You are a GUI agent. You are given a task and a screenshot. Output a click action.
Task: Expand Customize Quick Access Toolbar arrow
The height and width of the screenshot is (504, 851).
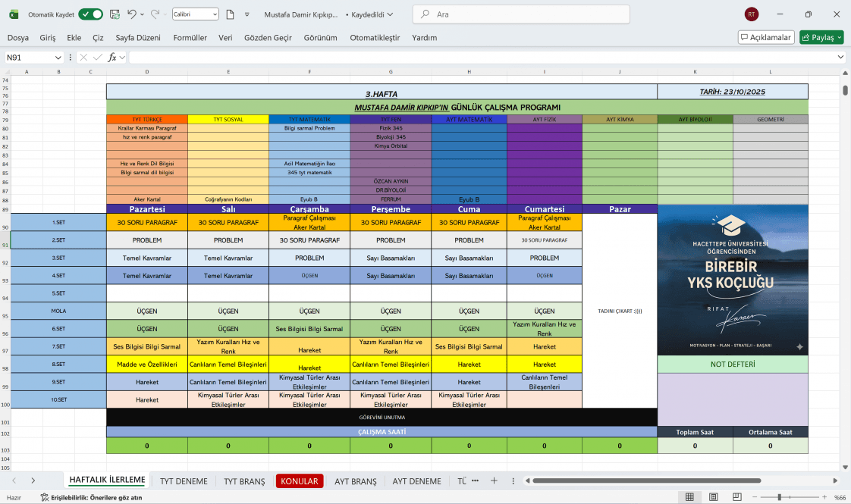click(x=247, y=14)
